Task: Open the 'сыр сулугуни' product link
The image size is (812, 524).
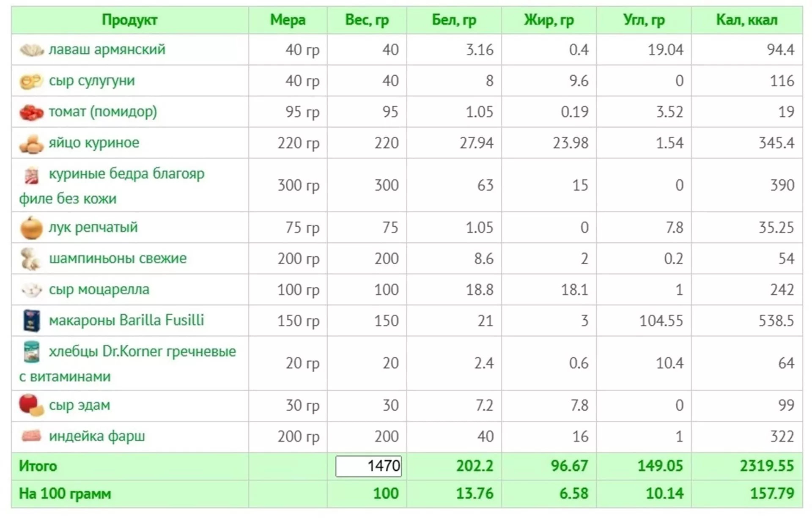Action: (x=92, y=81)
